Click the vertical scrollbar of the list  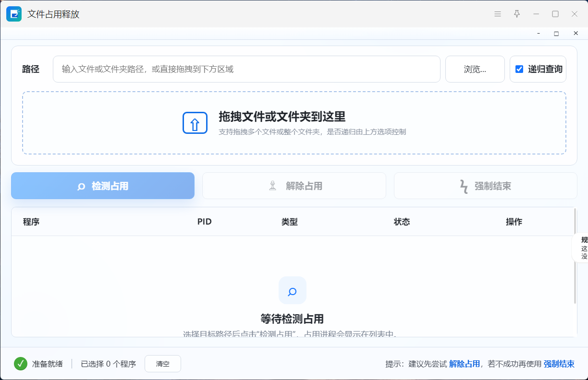tap(575, 256)
